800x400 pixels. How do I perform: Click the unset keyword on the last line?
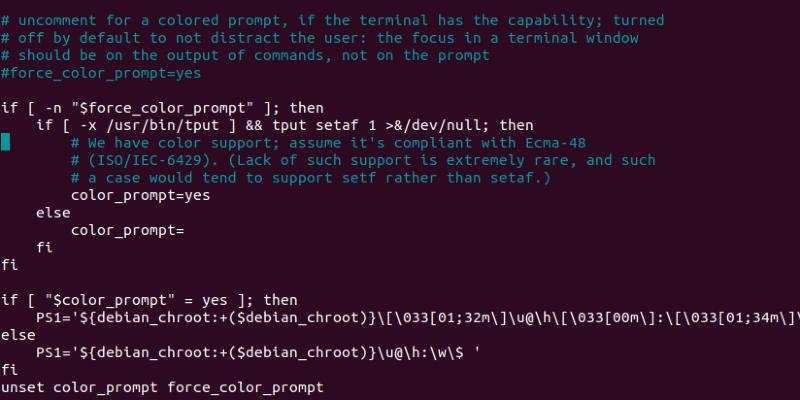(22, 388)
